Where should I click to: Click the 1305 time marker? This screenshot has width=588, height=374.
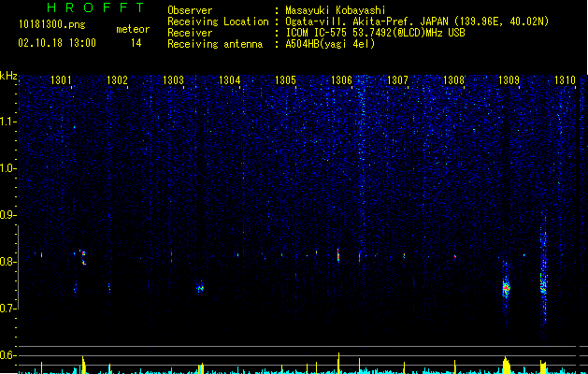285,80
